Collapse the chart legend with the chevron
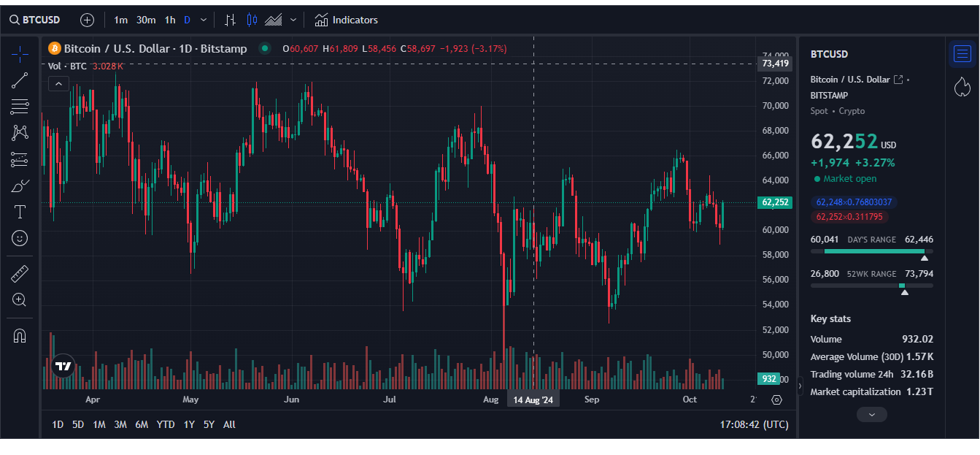The width and height of the screenshot is (980, 455). tap(58, 84)
